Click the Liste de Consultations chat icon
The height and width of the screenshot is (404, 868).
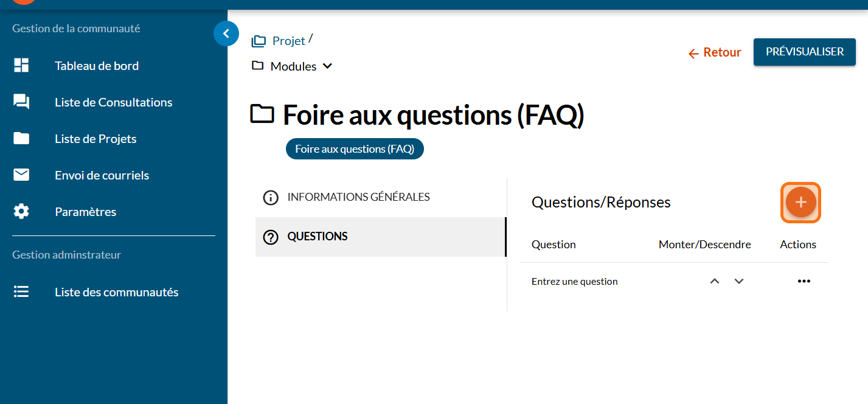tap(21, 102)
